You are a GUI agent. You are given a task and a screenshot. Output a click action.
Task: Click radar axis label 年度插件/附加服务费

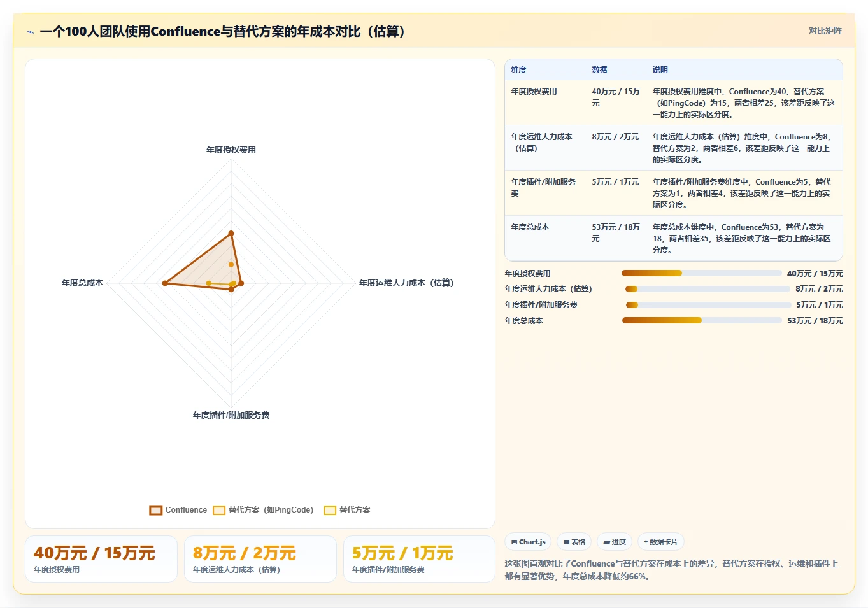(x=231, y=415)
